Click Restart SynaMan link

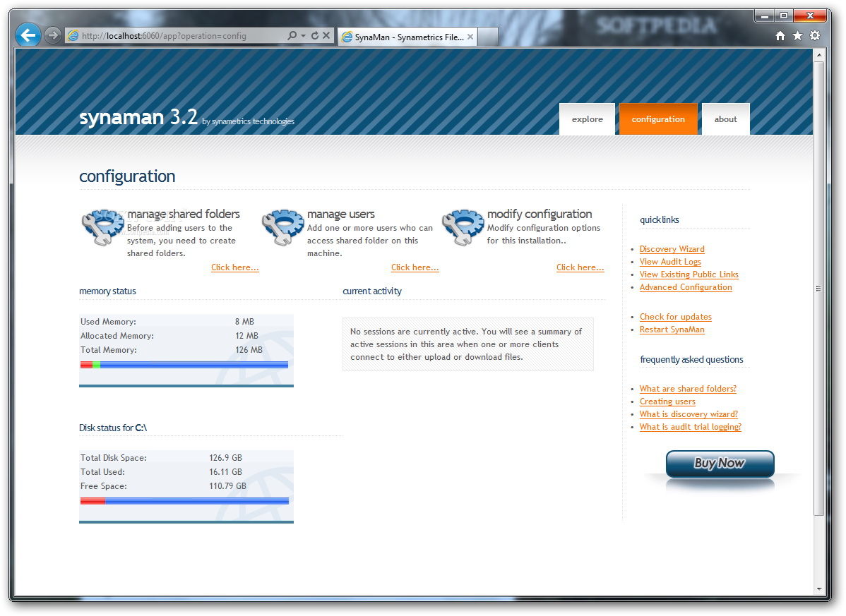tap(672, 330)
